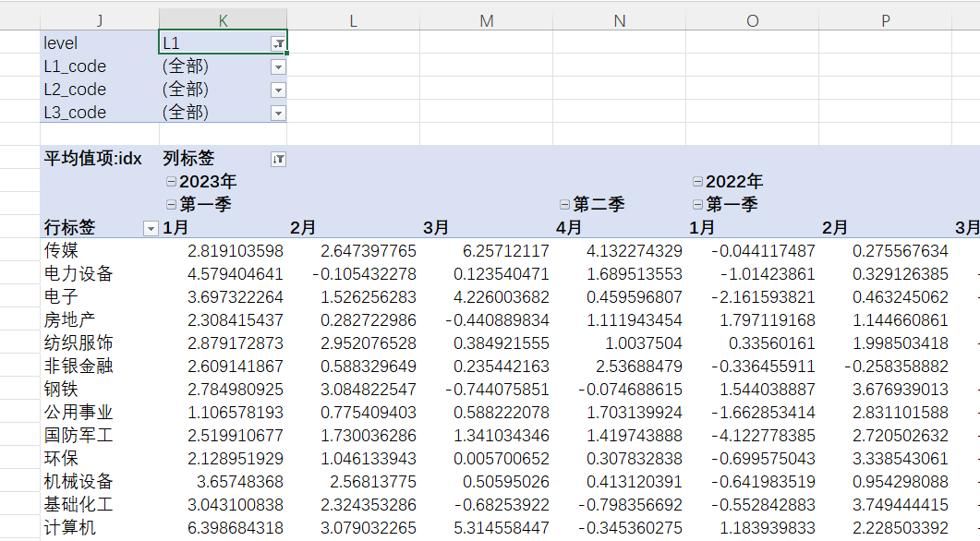Select cell with value 1.0037504
Screen dimensions: 980x541
coord(620,343)
